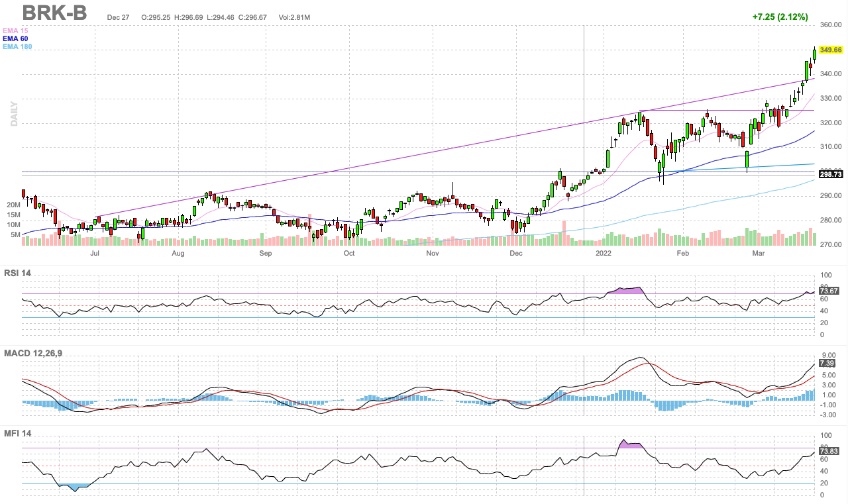Viewport: 848px width, 504px height.
Task: Click the 290.00 price axis label
Action: pyautogui.click(x=831, y=196)
